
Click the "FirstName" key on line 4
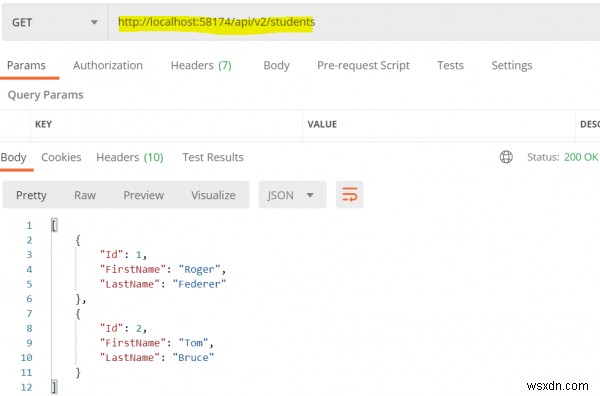[x=133, y=270]
